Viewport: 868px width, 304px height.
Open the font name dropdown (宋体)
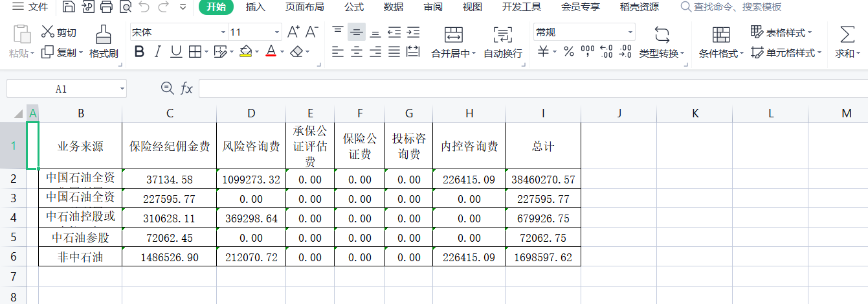tap(223, 32)
